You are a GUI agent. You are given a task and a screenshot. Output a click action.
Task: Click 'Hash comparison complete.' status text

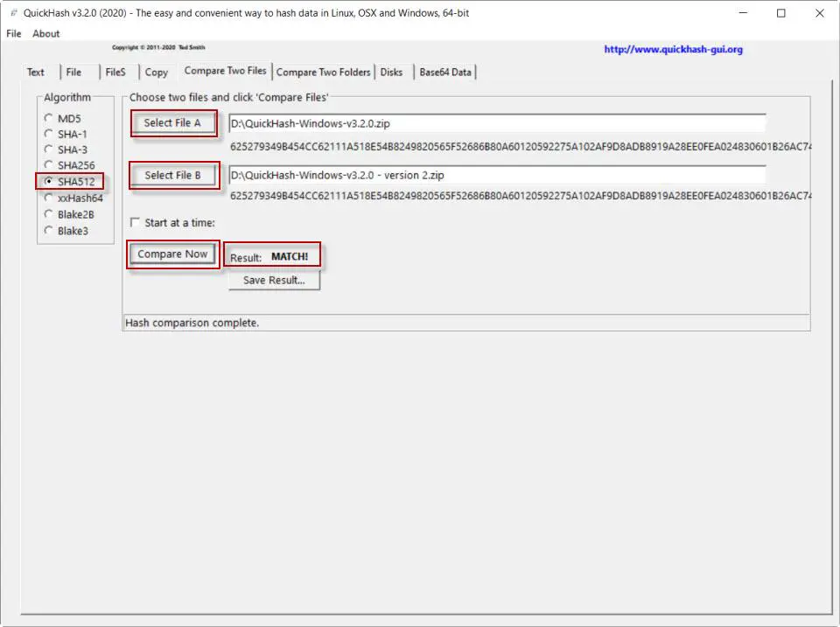[x=192, y=323]
